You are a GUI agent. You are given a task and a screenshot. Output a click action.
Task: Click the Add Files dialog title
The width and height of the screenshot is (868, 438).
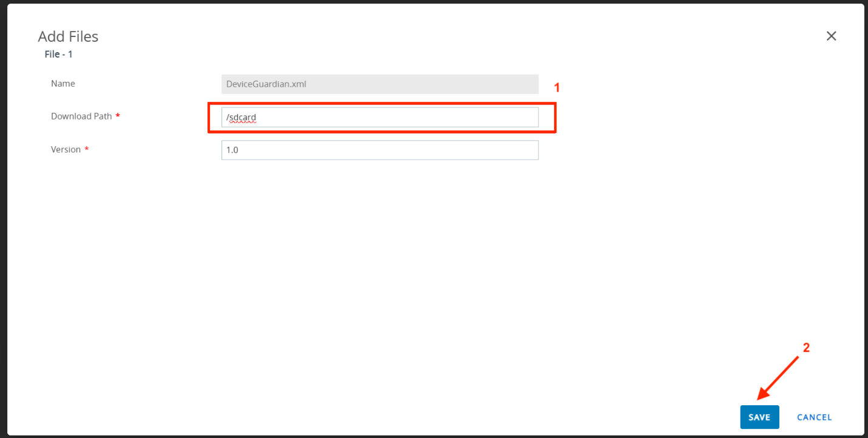pyautogui.click(x=68, y=36)
